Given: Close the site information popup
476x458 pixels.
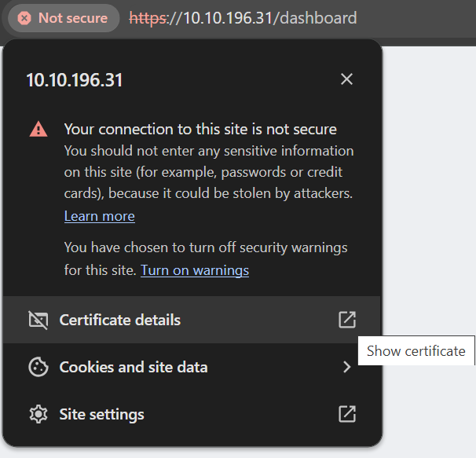Looking at the screenshot, I should click(x=346, y=79).
